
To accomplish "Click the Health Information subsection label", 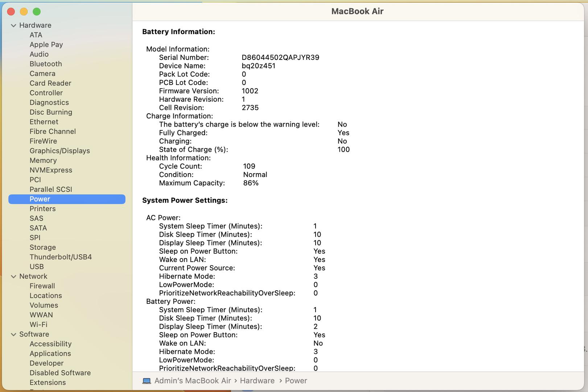I will tap(178, 158).
